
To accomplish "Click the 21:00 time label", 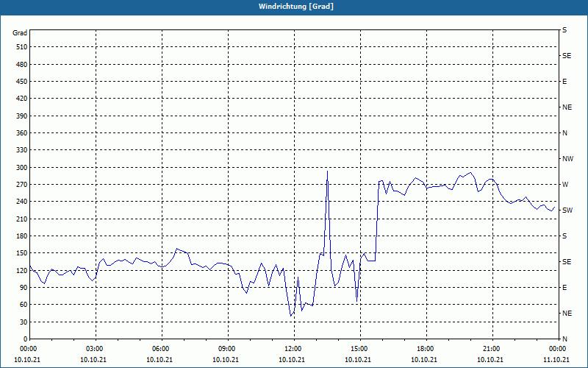I will [491, 349].
